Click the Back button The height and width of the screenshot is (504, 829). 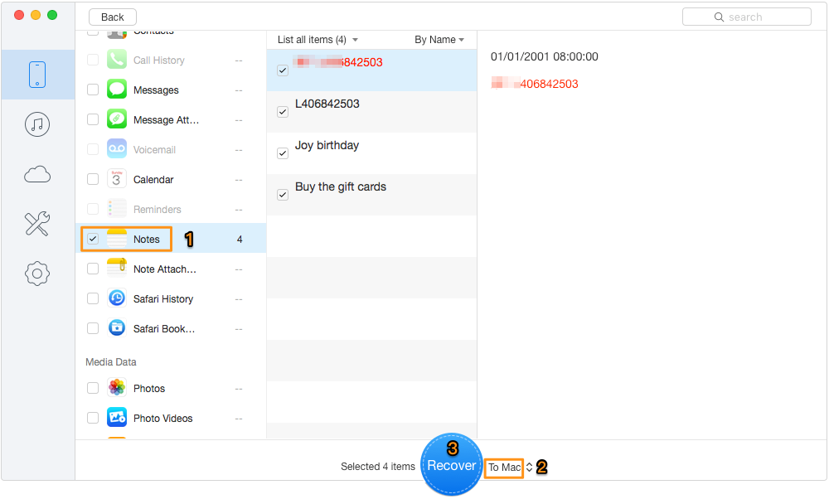click(113, 17)
